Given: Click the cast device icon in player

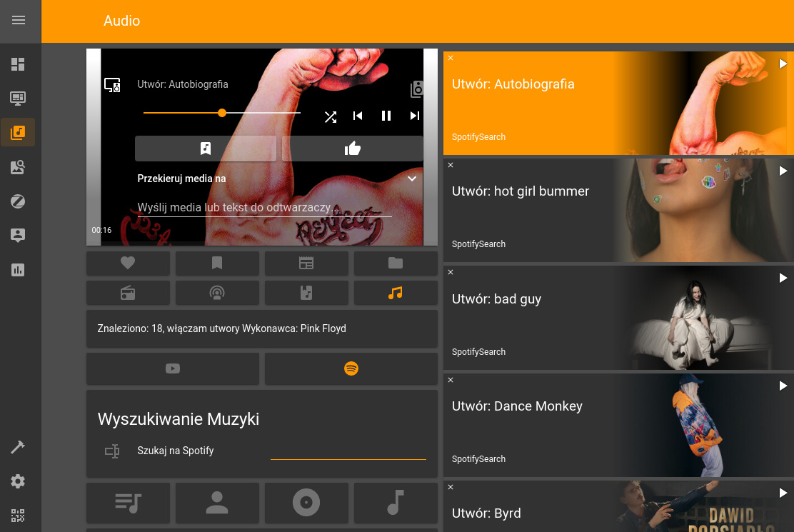Looking at the screenshot, I should coord(112,84).
